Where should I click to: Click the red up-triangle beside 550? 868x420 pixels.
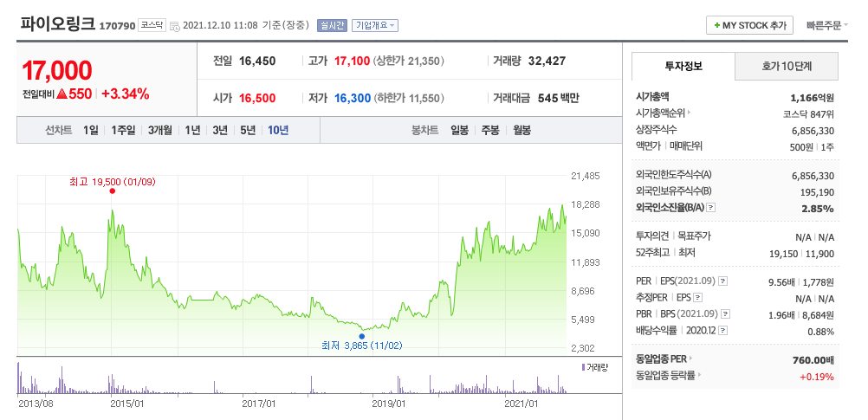(62, 94)
